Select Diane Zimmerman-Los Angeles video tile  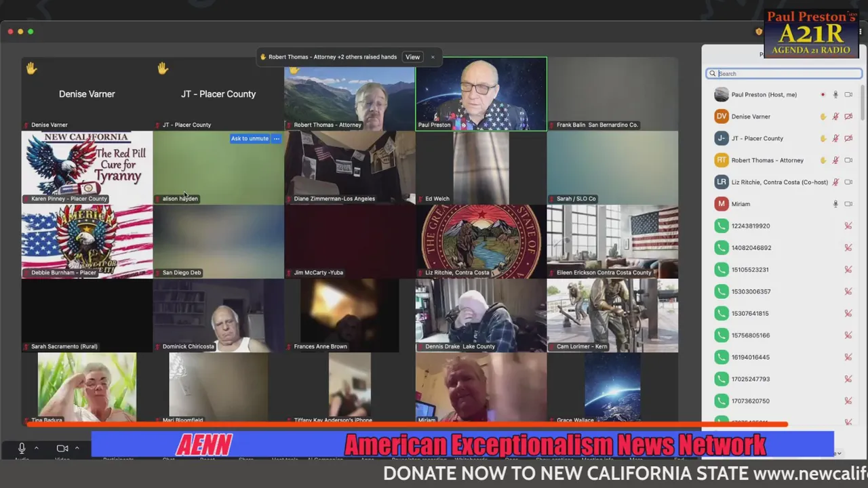click(349, 167)
